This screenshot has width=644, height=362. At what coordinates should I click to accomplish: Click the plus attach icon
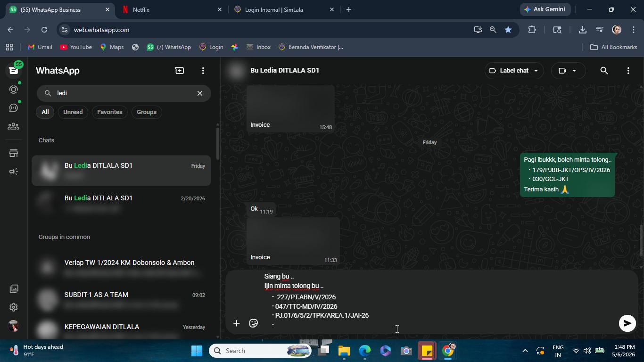coord(237,323)
